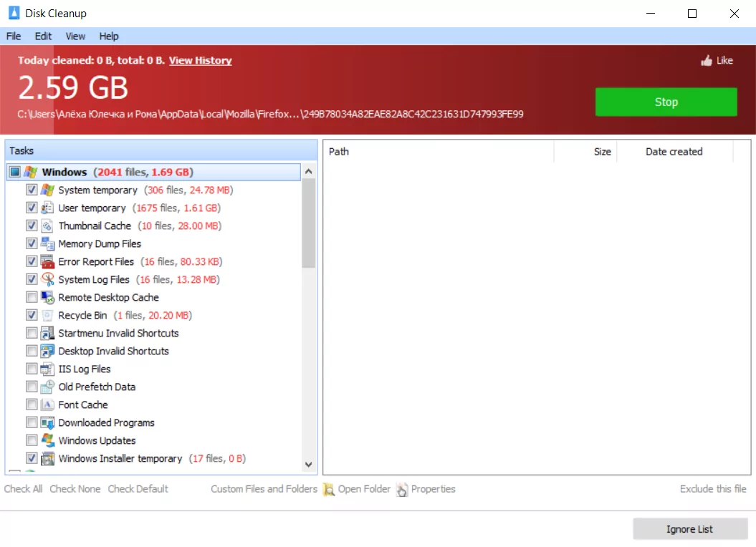Click the System Log Files icon

[47, 279]
